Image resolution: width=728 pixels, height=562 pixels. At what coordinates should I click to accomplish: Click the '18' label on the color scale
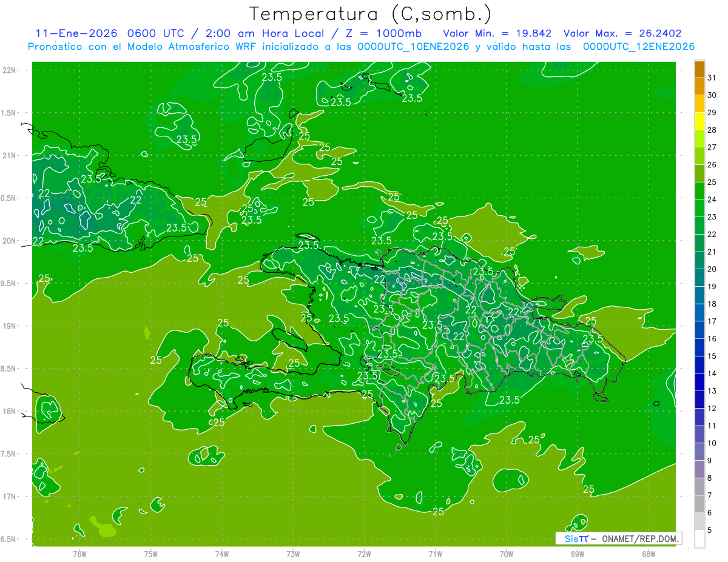(712, 304)
